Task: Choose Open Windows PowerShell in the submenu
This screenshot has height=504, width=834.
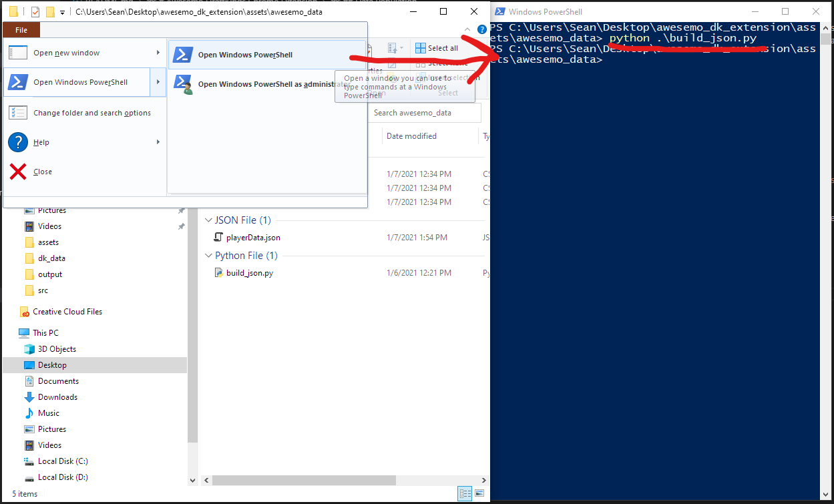Action: [x=267, y=55]
